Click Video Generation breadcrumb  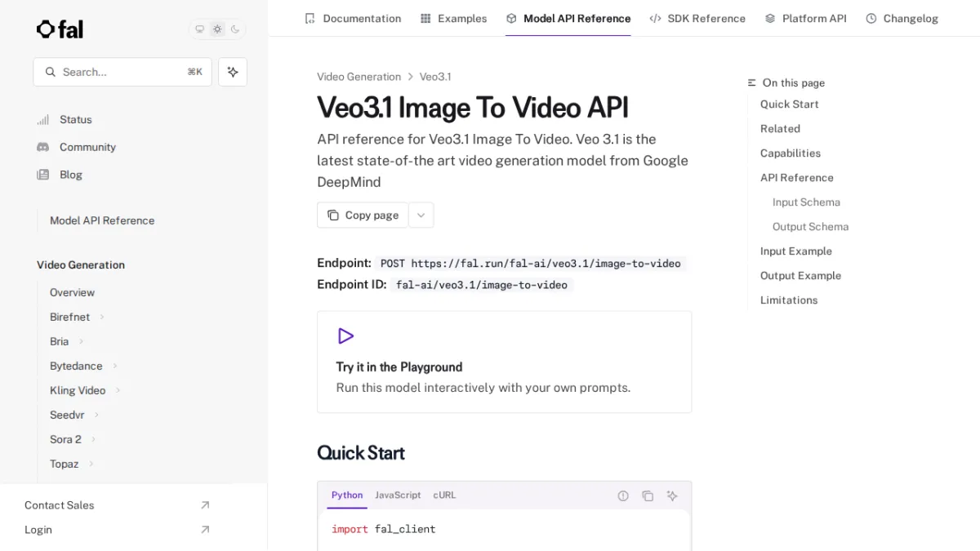tap(359, 77)
